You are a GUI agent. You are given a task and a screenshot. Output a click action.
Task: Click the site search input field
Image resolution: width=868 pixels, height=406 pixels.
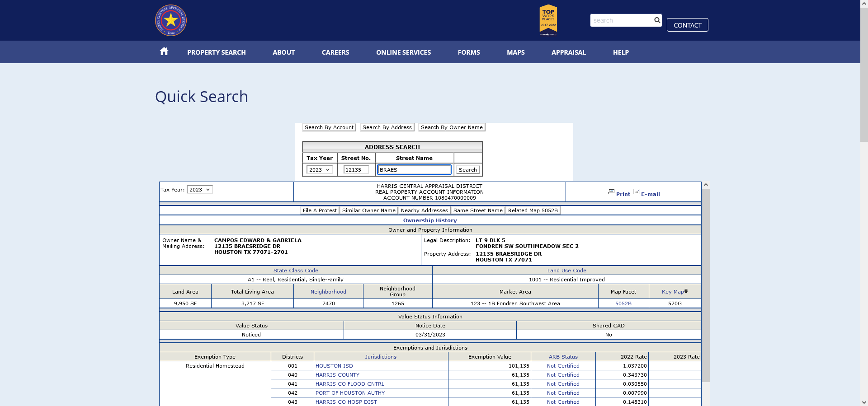622,20
